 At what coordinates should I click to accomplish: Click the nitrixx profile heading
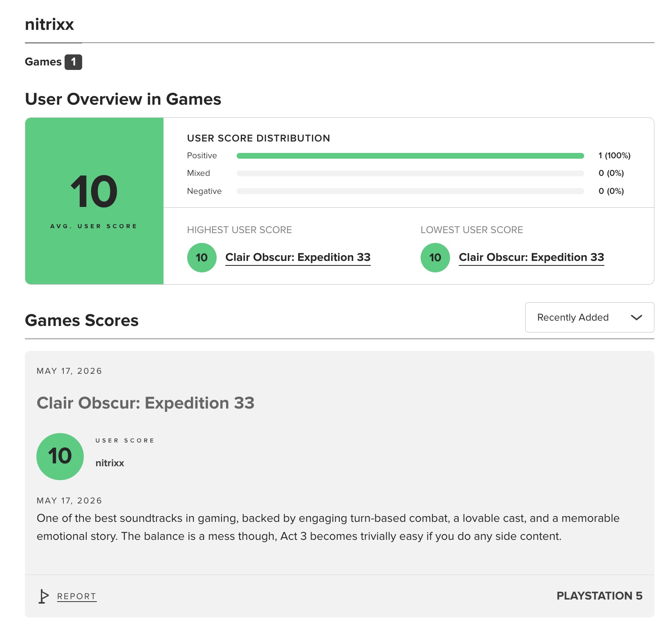(49, 25)
